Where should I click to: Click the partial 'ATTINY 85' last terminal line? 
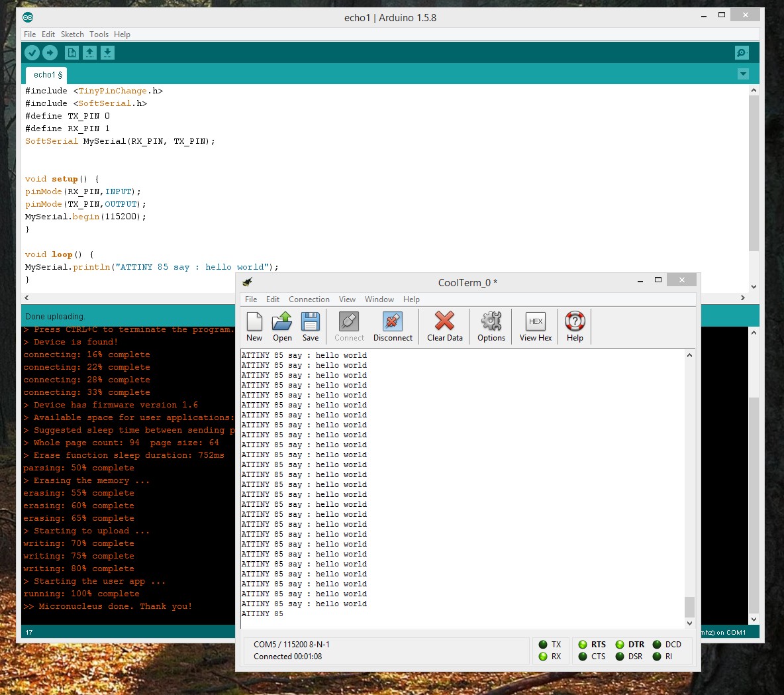262,614
